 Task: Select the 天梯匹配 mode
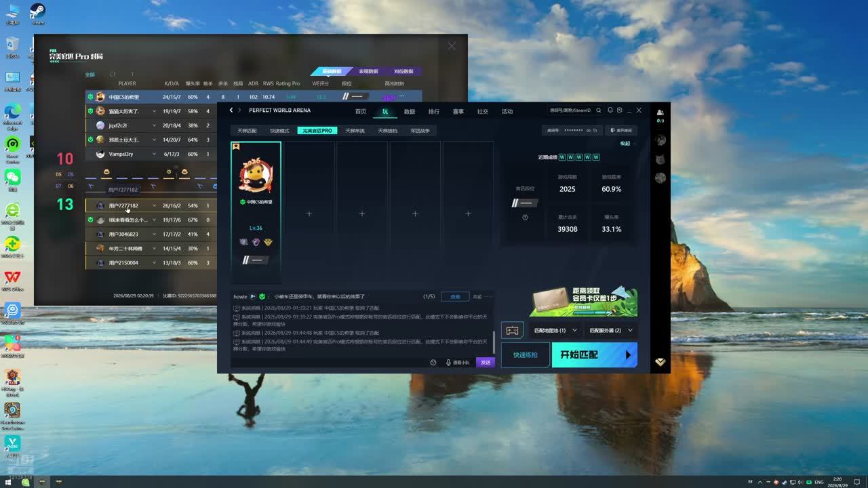pyautogui.click(x=245, y=130)
